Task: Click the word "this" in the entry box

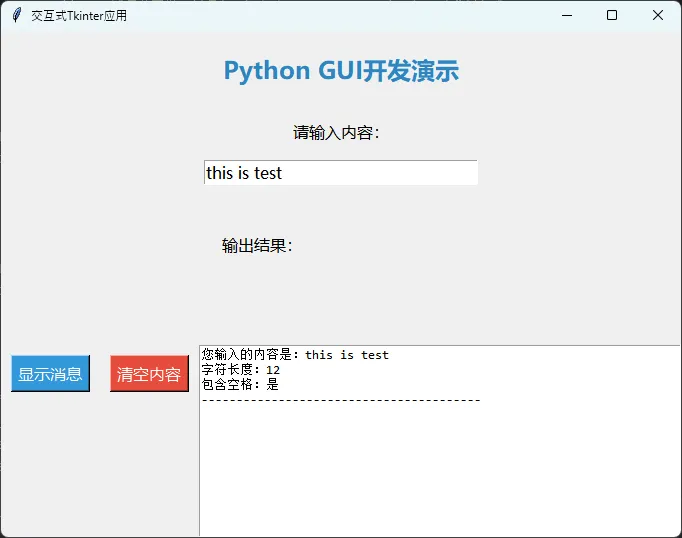Action: pyautogui.click(x=219, y=173)
